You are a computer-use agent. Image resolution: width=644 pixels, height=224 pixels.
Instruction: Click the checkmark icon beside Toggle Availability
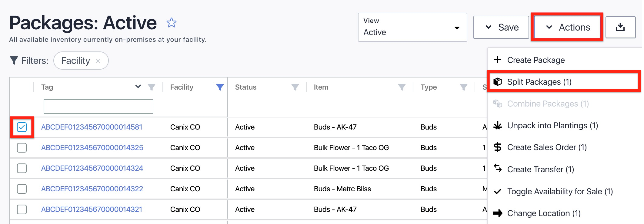pyautogui.click(x=498, y=191)
